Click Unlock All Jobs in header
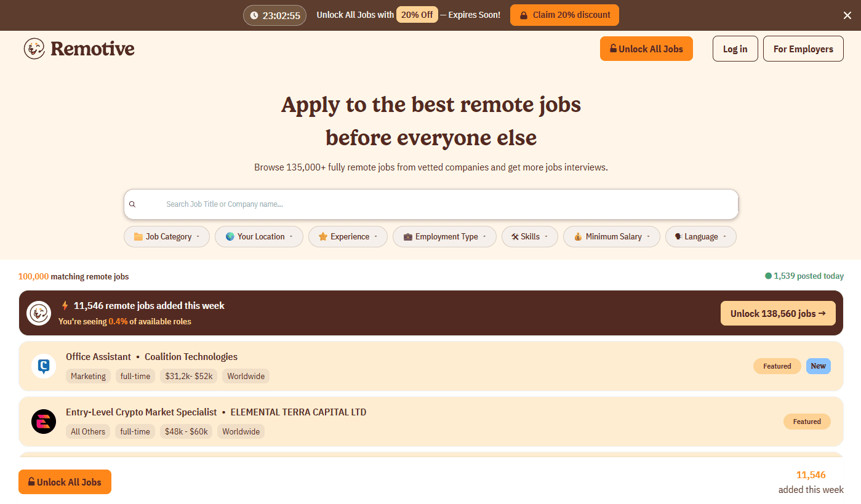The image size is (861, 504). pyautogui.click(x=646, y=49)
